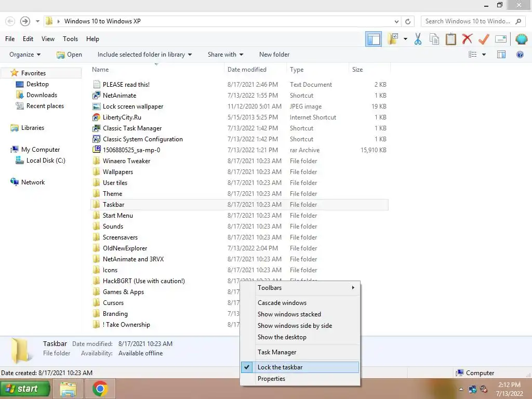This screenshot has width=532, height=399.
Task: Open the File menu
Action: click(10, 39)
